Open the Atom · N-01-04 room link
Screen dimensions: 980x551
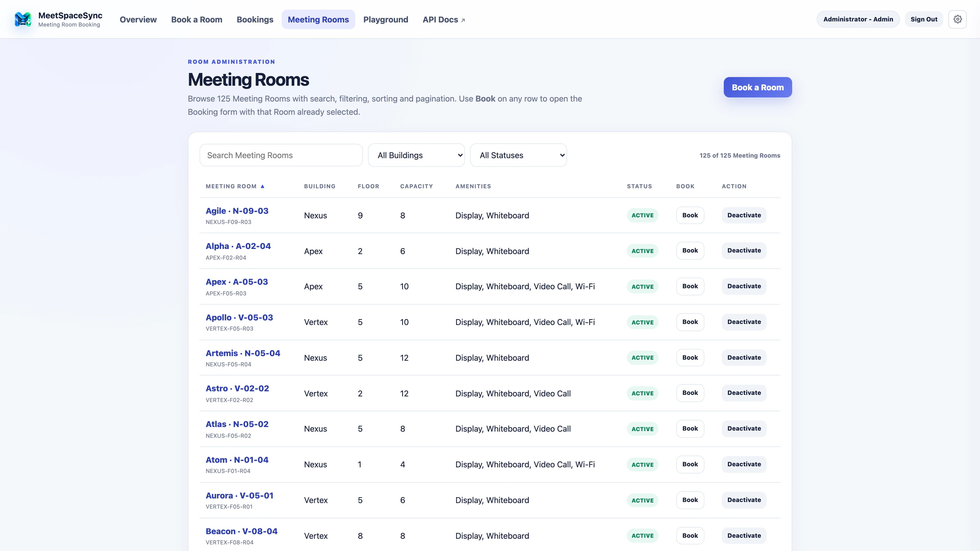pyautogui.click(x=237, y=460)
